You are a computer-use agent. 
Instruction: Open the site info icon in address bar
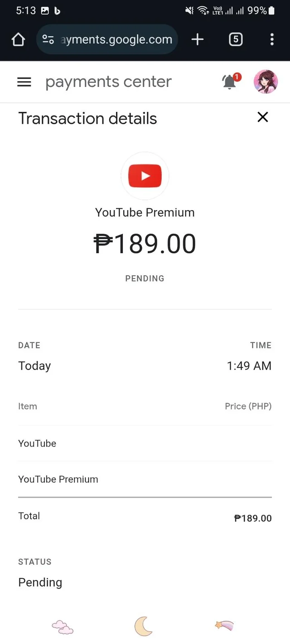(x=48, y=40)
